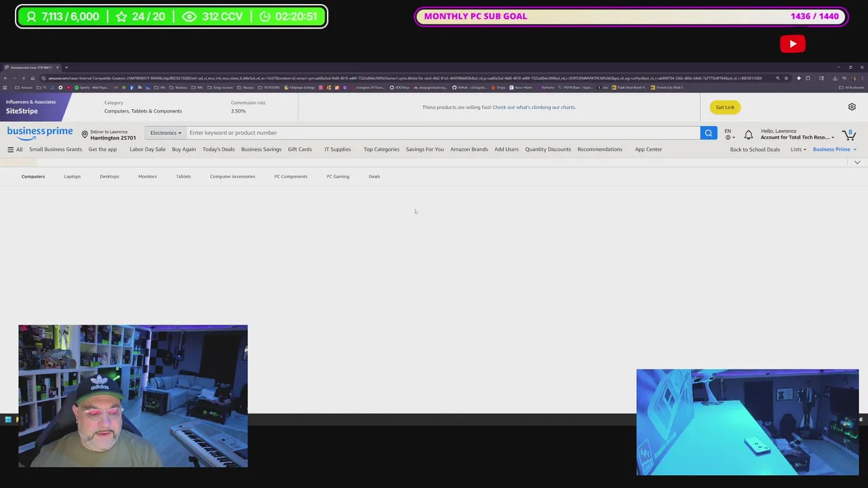Viewport: 868px width, 488px height.
Task: Open the Lists dropdown
Action: pyautogui.click(x=798, y=149)
